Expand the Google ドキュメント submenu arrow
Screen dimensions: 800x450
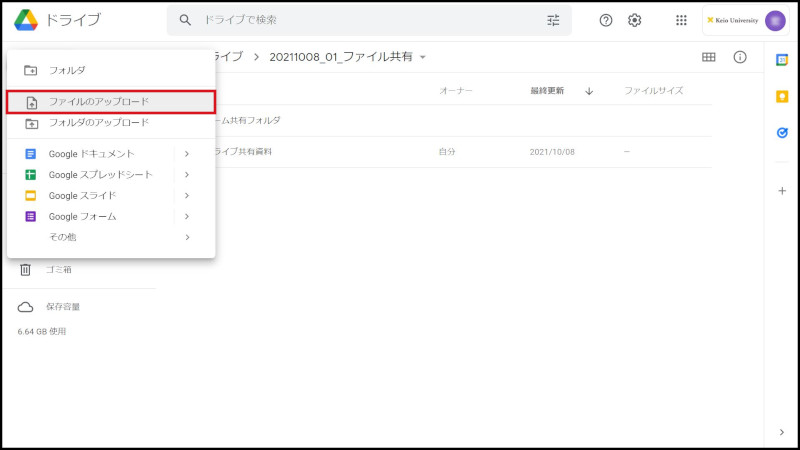coord(186,154)
